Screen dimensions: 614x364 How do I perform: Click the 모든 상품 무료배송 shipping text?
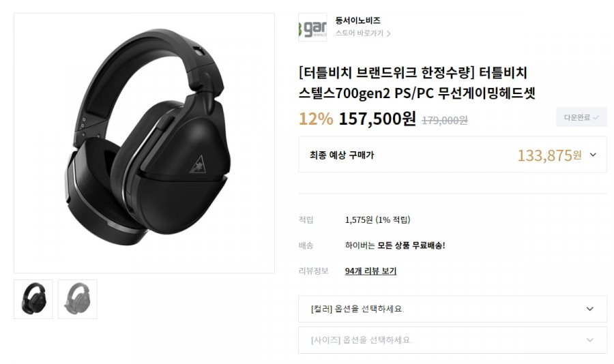[411, 245]
